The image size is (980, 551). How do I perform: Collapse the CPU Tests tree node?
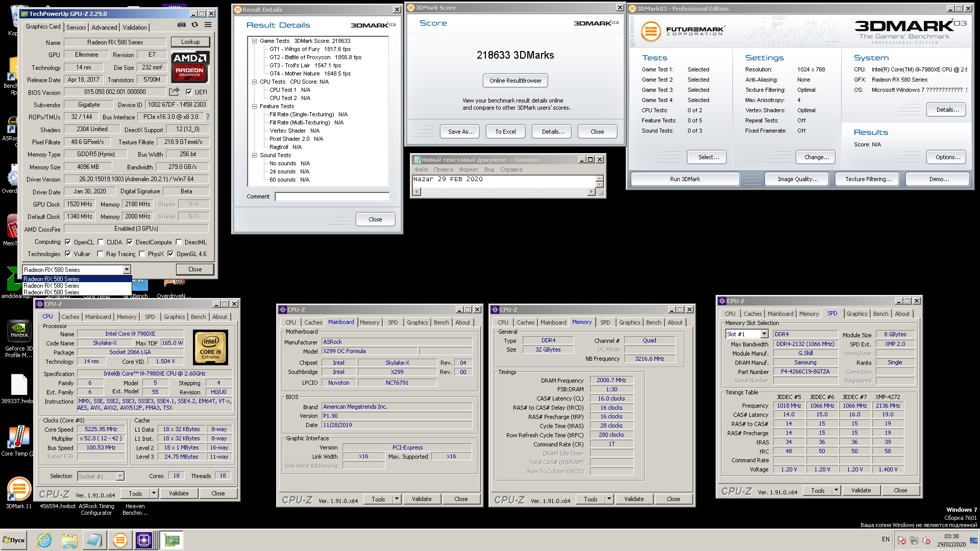click(x=254, y=82)
